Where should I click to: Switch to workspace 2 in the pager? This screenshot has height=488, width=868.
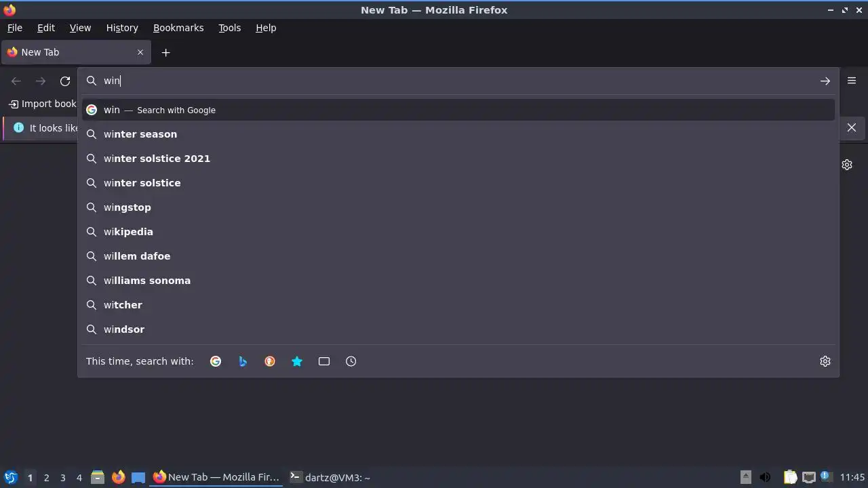(x=46, y=478)
